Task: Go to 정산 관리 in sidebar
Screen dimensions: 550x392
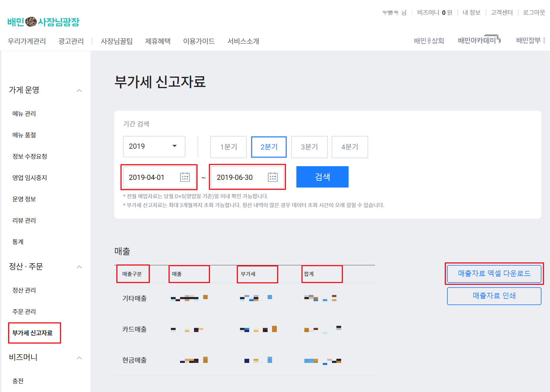Action: [x=24, y=290]
